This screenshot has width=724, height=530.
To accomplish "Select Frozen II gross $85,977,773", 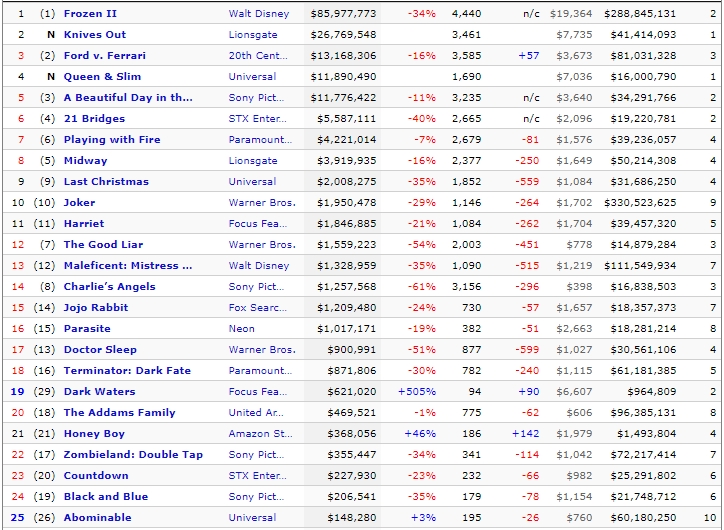I will [343, 14].
